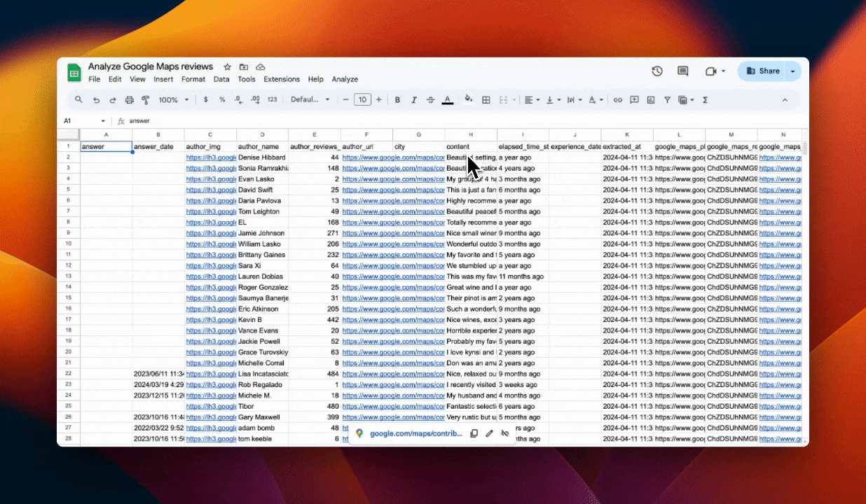The height and width of the screenshot is (504, 866).
Task: Click the merge cells icon
Action: [503, 100]
